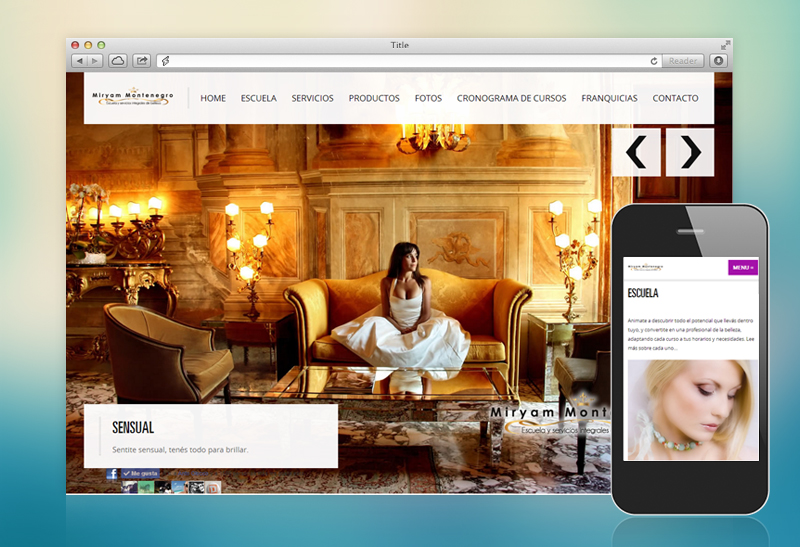Click the 'Animate a descubrir' paragraph on the phone
The image size is (800, 547).
(691, 334)
